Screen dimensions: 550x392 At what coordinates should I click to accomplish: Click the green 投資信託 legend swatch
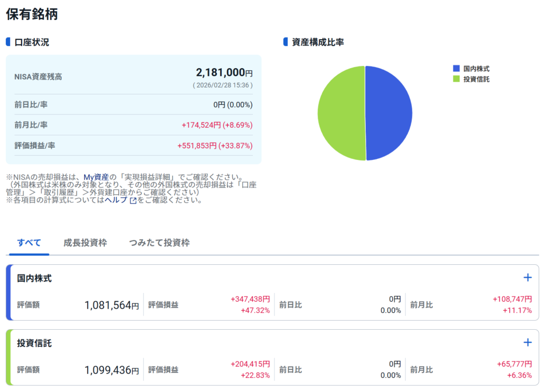coord(457,79)
